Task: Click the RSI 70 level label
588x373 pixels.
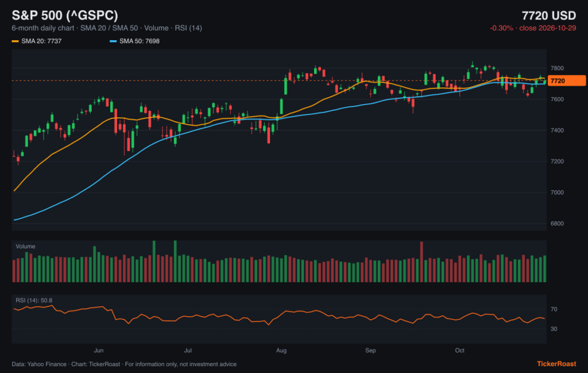Action: 554,310
